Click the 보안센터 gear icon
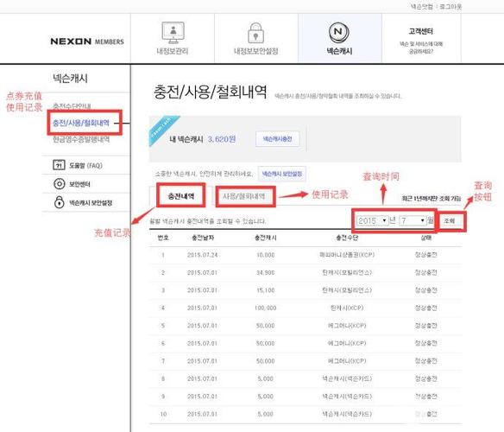Image resolution: width=504 pixels, height=432 pixels. click(x=60, y=184)
